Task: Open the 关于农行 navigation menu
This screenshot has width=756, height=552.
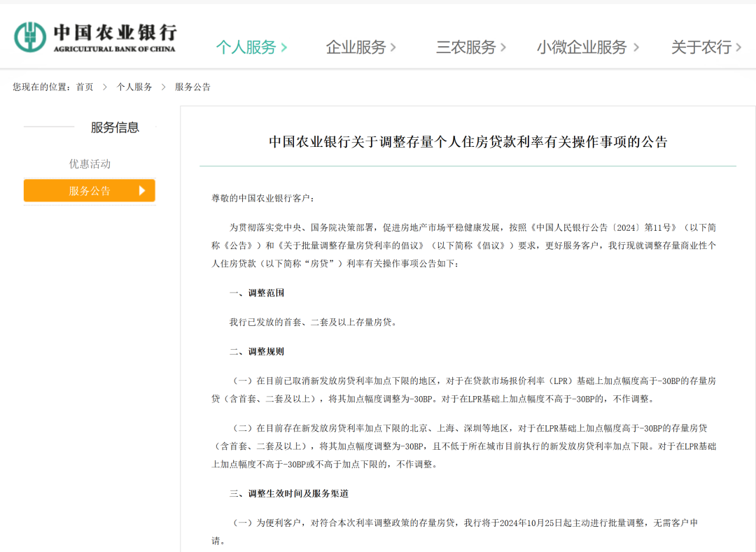Action: pos(706,47)
